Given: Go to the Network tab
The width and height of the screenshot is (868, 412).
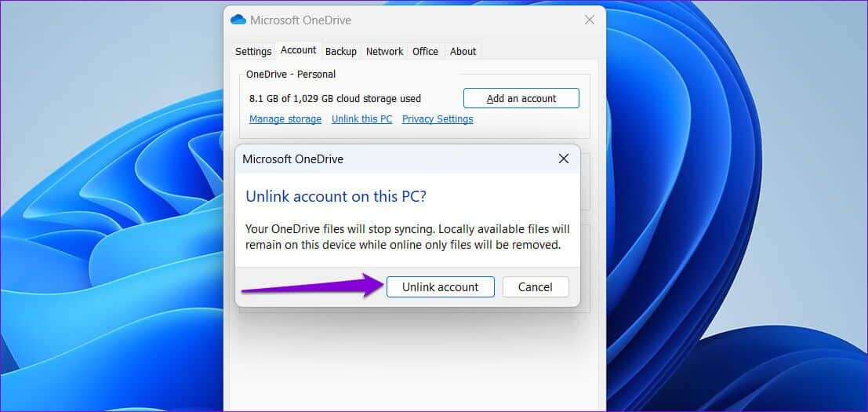Looking at the screenshot, I should pyautogui.click(x=385, y=52).
